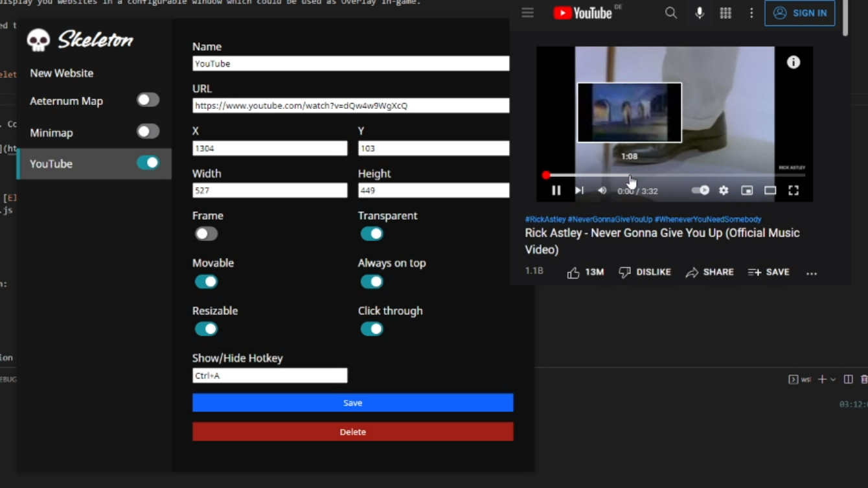Screen dimensions: 868x488
Task: Disable the YouTube website toggle in sidebar
Action: tap(148, 163)
